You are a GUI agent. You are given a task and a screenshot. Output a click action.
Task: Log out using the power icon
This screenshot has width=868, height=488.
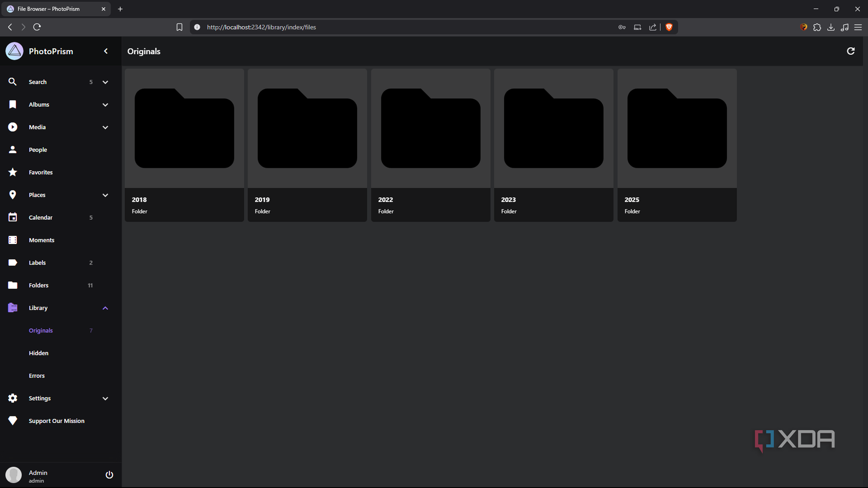click(109, 475)
